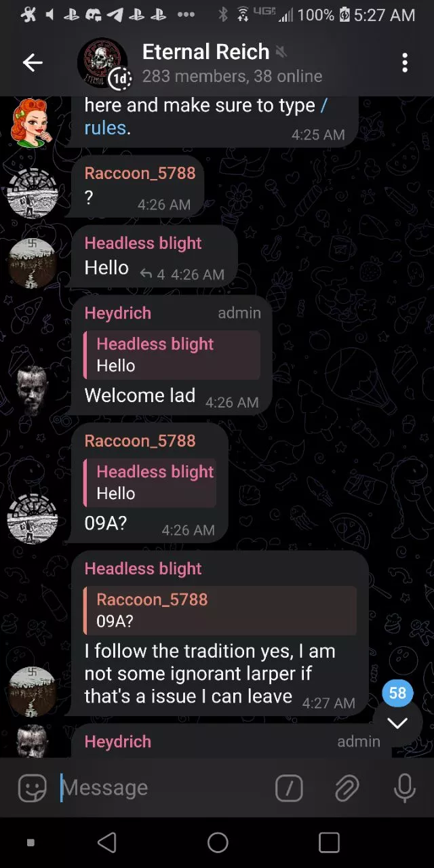The height and width of the screenshot is (868, 434).
Task: Open the quoted 09A? reply preview
Action: pos(220,610)
